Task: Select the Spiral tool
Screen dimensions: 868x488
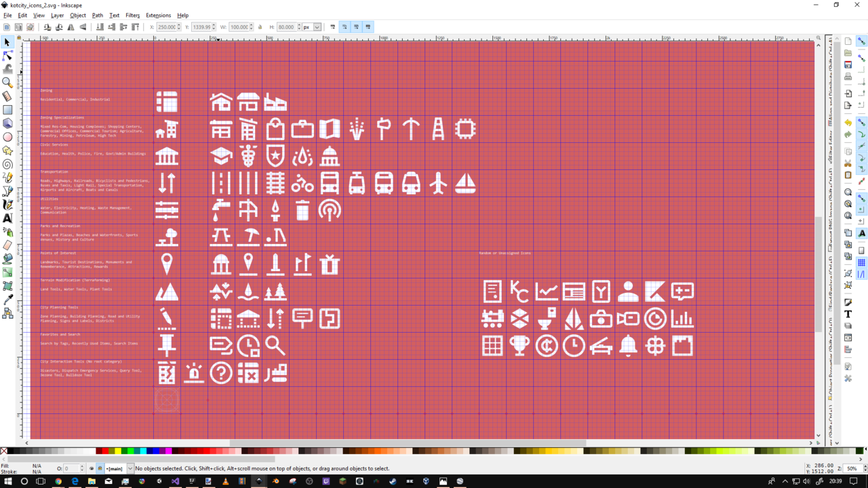Action: coord(7,164)
